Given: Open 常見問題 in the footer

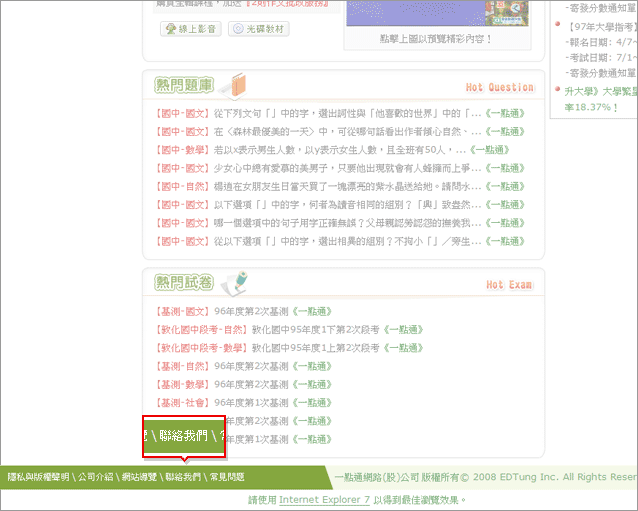Looking at the screenshot, I should [x=228, y=478].
